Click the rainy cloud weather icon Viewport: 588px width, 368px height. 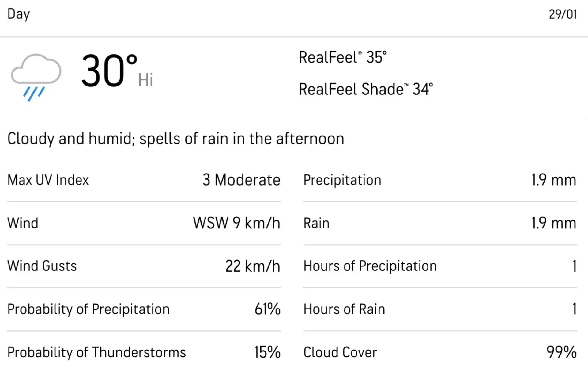point(36,77)
